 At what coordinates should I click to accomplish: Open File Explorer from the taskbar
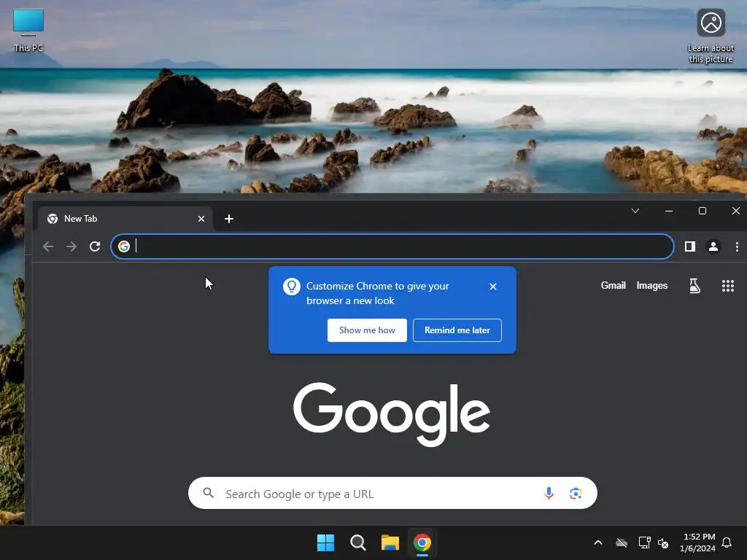pyautogui.click(x=390, y=542)
